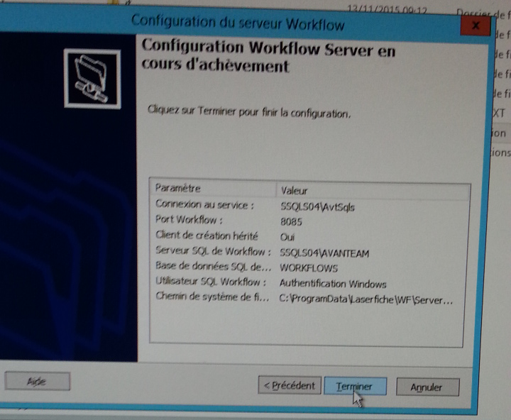Click the value SSQLS04\AVANTEAM
511x420 pixels.
(324, 253)
